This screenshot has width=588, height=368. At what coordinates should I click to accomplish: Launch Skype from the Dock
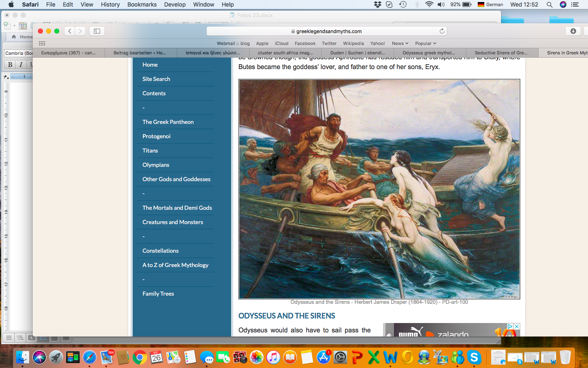click(x=474, y=357)
